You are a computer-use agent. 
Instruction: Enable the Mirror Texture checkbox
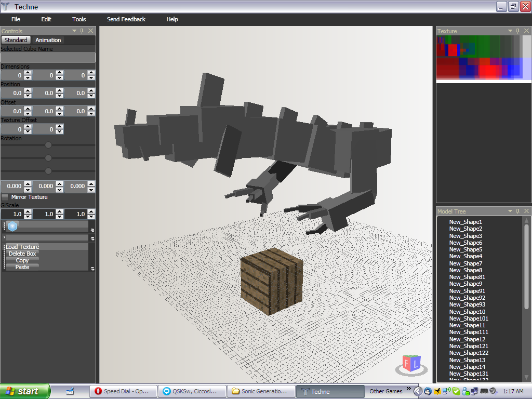point(5,197)
